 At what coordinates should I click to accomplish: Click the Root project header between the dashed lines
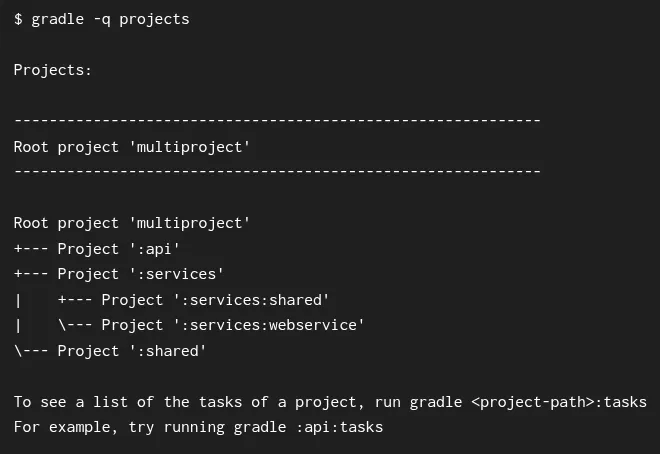[x=131, y=147]
